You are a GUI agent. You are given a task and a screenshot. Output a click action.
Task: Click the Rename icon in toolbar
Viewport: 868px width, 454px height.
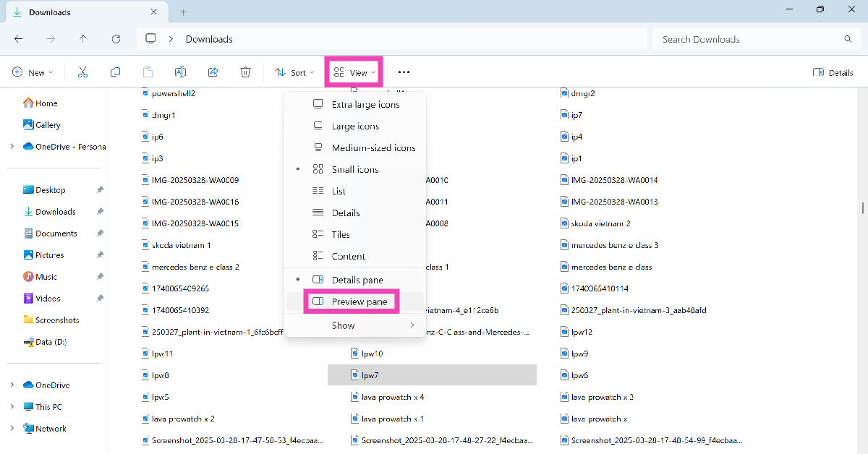coord(180,72)
